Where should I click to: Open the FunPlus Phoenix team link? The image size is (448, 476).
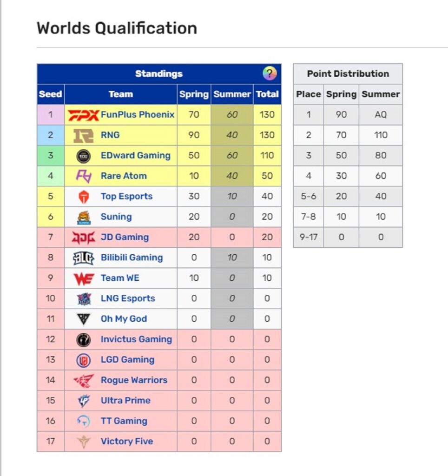(x=138, y=114)
